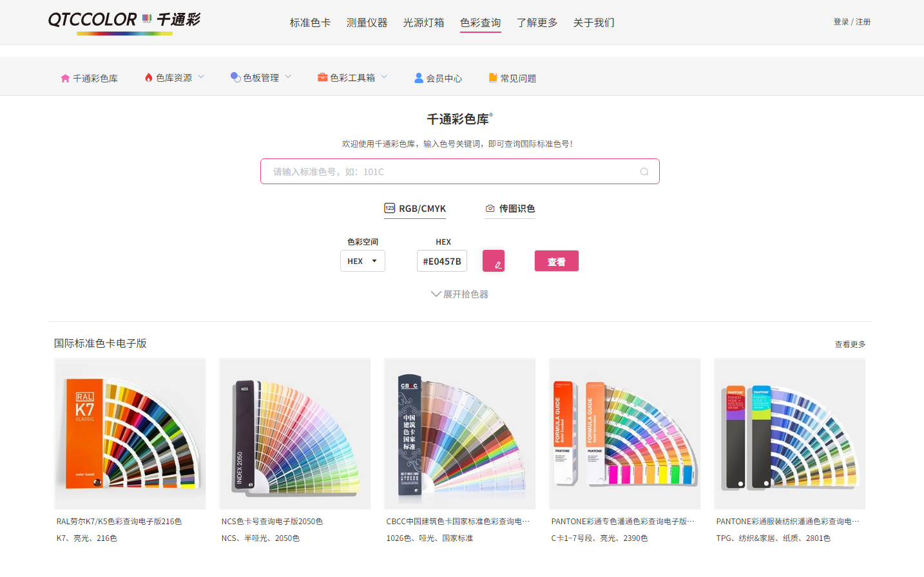Image resolution: width=924 pixels, height=577 pixels.
Task: Open 关于我们 in the top navigation
Action: pyautogui.click(x=593, y=23)
